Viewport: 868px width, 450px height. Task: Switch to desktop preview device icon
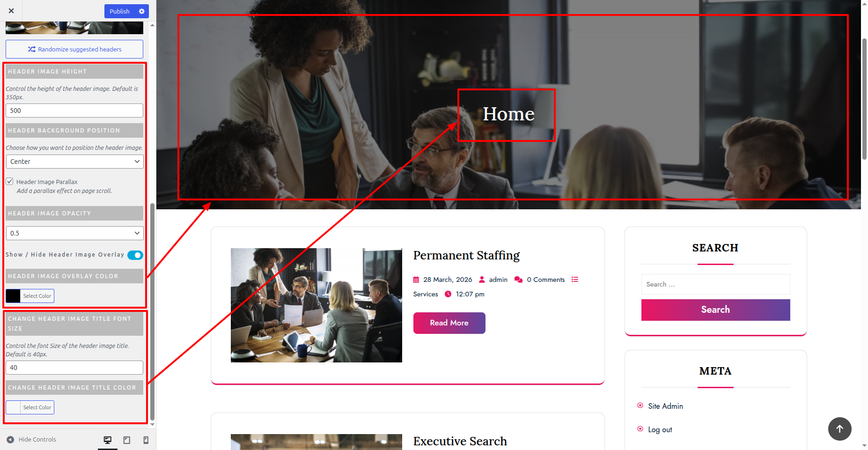tap(108, 440)
